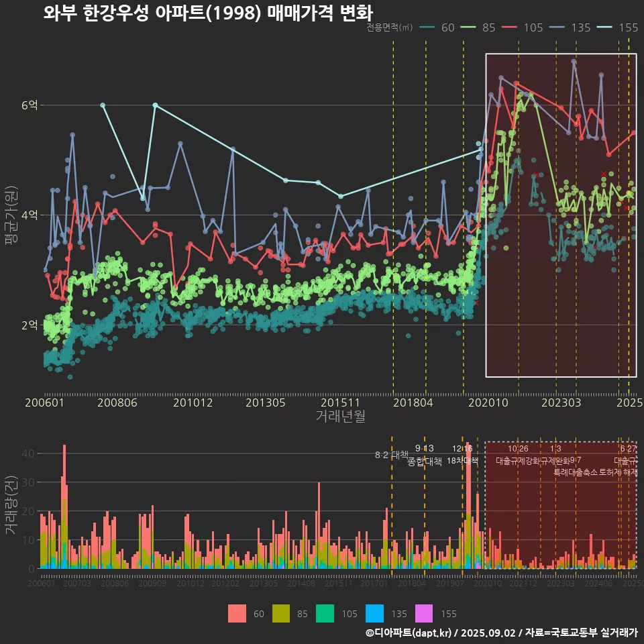Click 200601 on the price chart x-axis

coord(44,402)
